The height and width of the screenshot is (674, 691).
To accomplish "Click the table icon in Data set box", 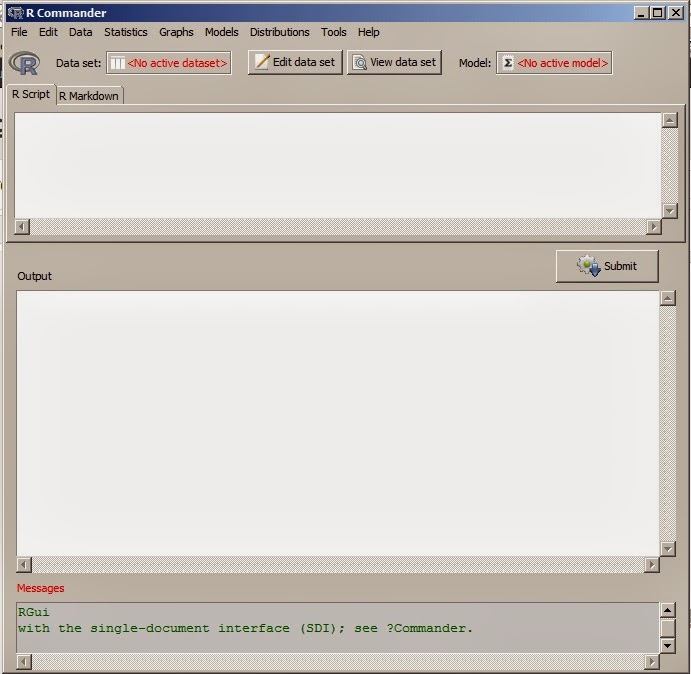I will [x=117, y=63].
